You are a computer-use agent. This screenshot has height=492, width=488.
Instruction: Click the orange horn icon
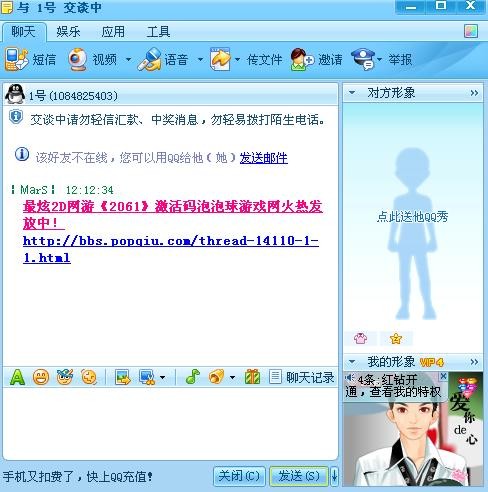coord(217,377)
